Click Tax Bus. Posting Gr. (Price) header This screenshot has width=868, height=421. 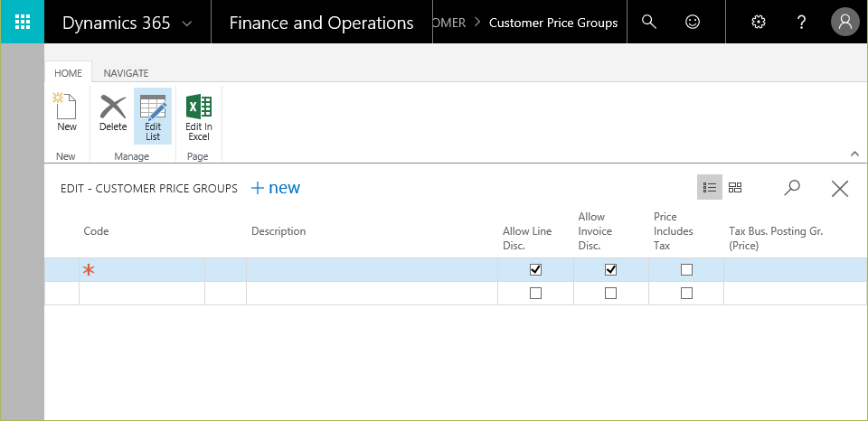tap(776, 239)
